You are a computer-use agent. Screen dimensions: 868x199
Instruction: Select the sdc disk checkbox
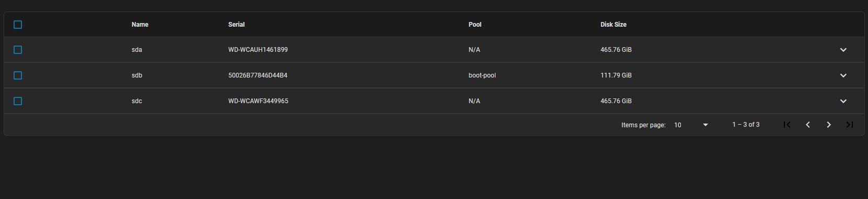pyautogui.click(x=18, y=101)
